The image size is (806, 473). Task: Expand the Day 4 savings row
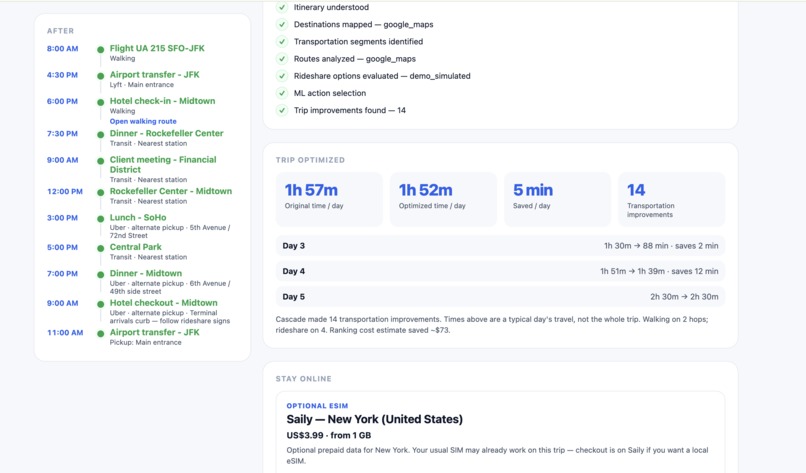click(x=500, y=271)
